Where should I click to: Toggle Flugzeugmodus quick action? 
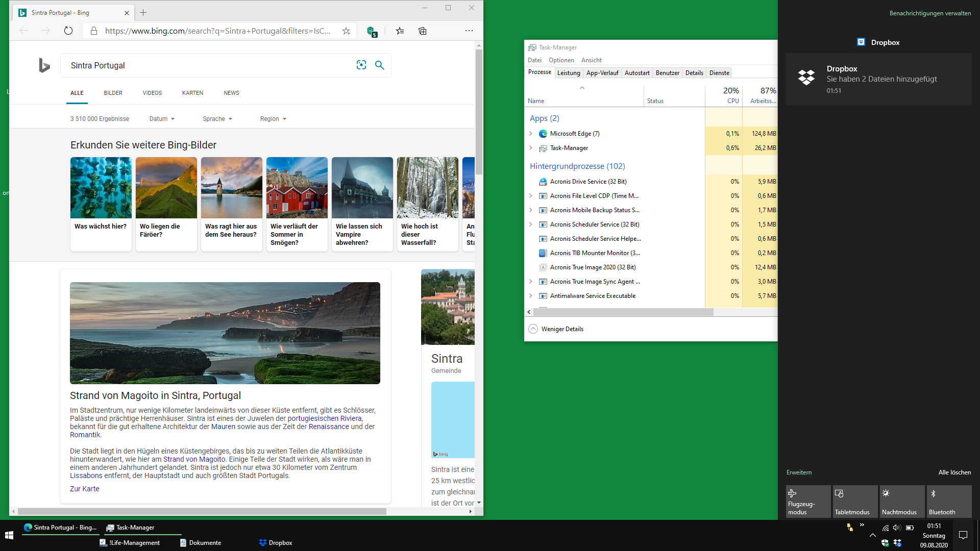click(808, 502)
